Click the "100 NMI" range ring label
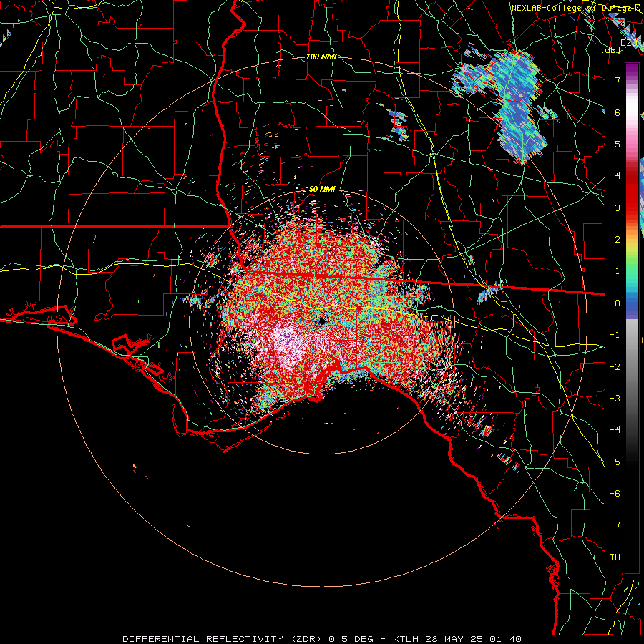This screenshot has height=644, width=644. [321, 57]
